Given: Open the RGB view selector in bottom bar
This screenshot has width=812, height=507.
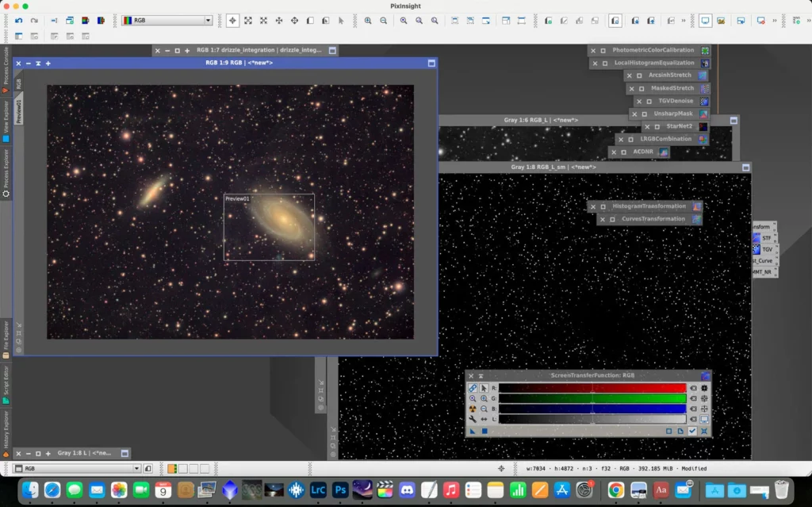Looking at the screenshot, I should pyautogui.click(x=77, y=469).
